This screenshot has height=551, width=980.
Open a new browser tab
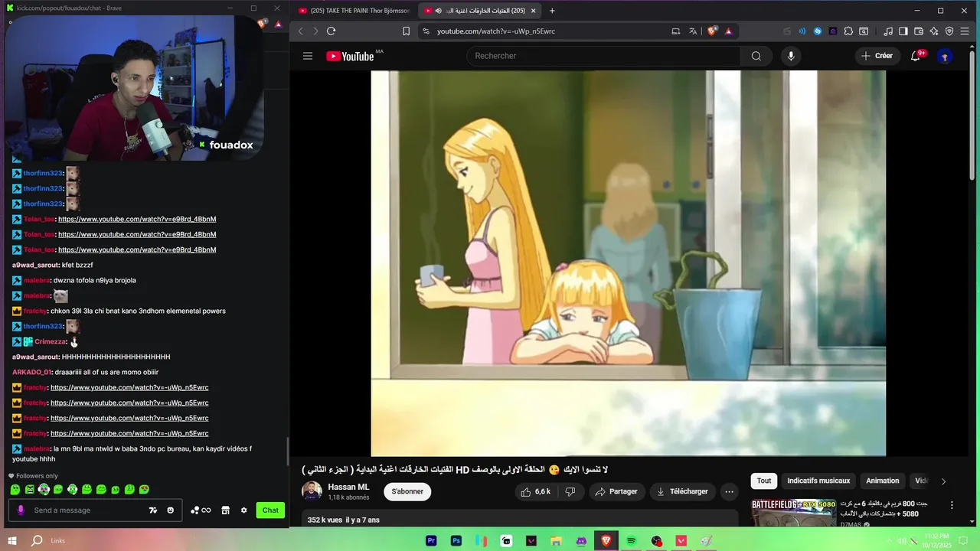[x=552, y=11]
